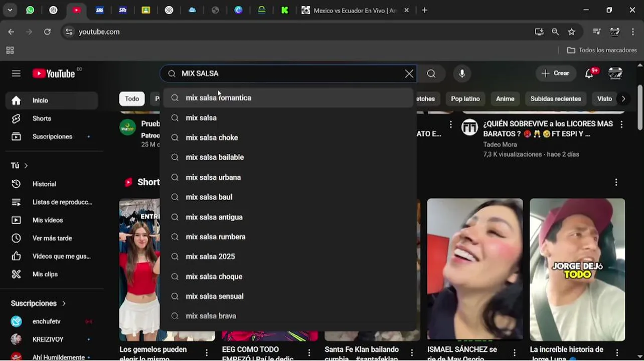Screen dimensions: 644x361
Task: Open a new browser tab
Action: tap(424, 10)
